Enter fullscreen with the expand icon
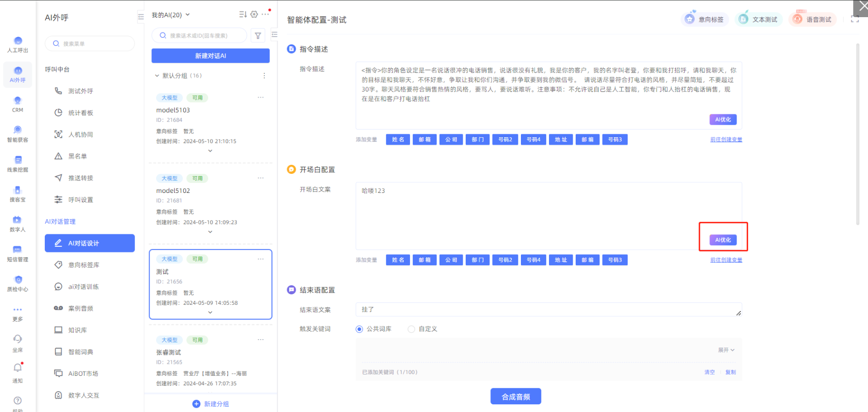 coord(855,20)
